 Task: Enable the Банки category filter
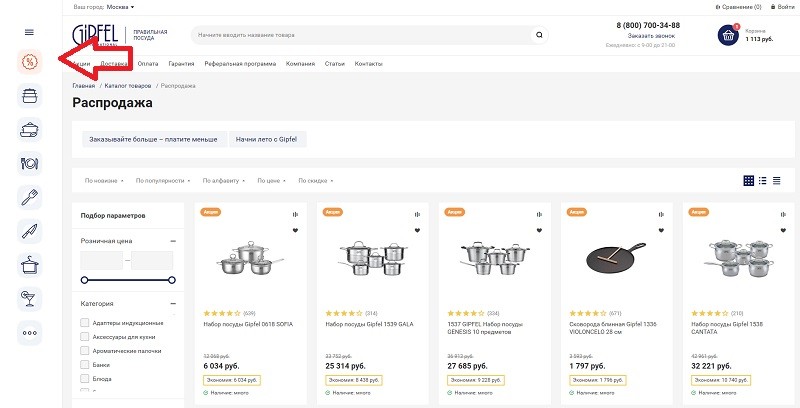click(84, 365)
